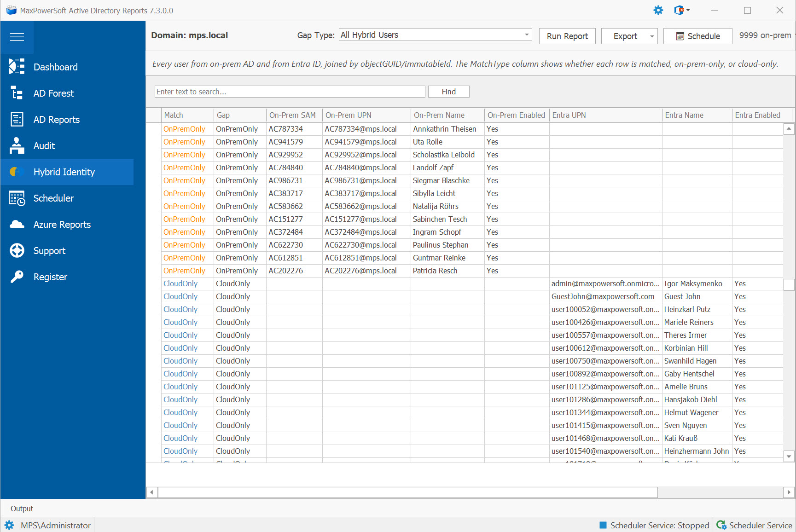Go to Azure Reports section
This screenshot has height=532, width=796.
coord(62,225)
